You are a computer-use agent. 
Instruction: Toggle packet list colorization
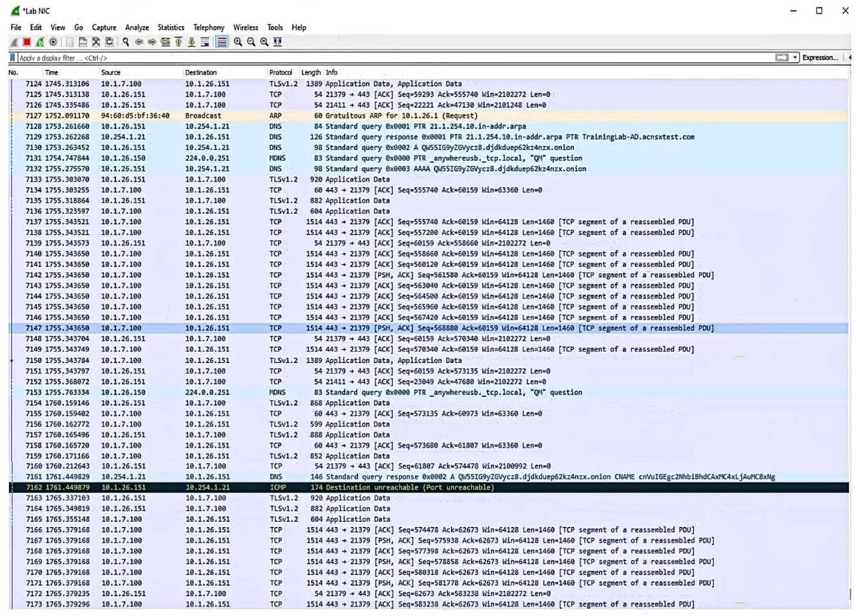click(x=223, y=43)
